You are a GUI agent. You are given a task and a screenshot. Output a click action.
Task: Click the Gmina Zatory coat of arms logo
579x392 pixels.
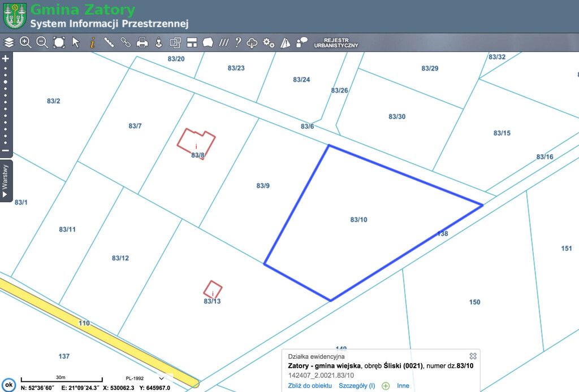click(15, 16)
